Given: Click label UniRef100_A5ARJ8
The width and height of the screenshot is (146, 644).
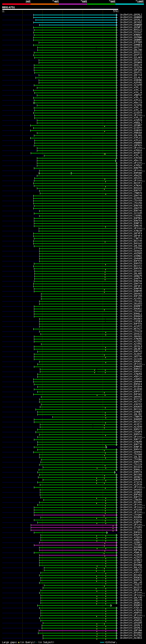Looking at the screenshot, I should (131, 552).
